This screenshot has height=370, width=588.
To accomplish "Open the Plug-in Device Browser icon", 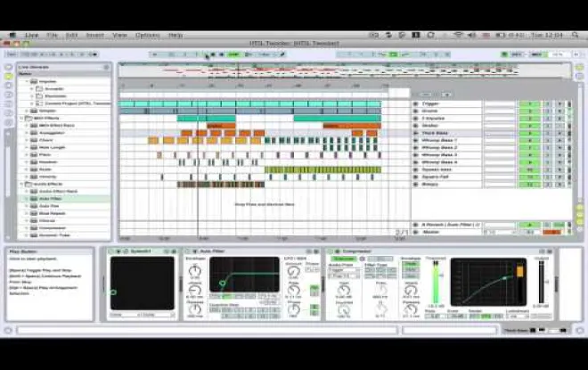I will 8,86.
